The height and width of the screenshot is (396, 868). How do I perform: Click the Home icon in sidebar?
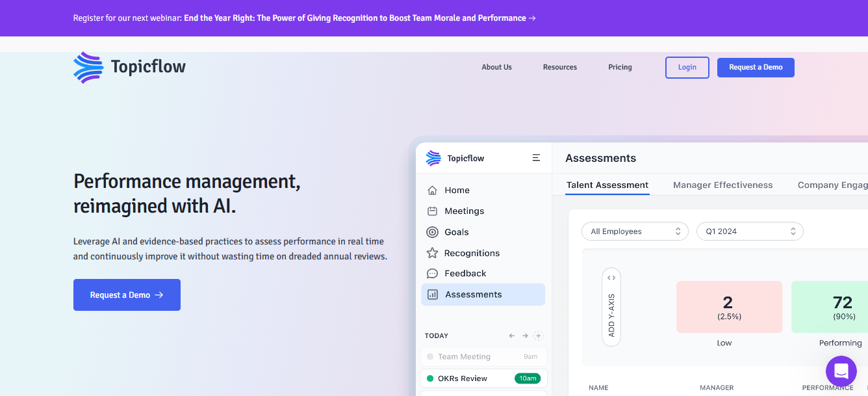pos(432,191)
